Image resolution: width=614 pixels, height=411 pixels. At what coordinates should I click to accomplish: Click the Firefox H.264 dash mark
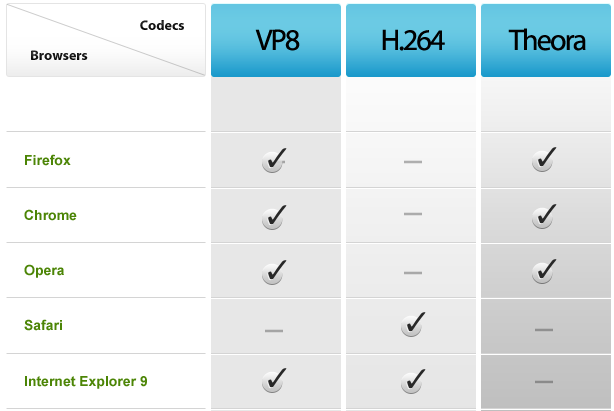click(x=413, y=162)
